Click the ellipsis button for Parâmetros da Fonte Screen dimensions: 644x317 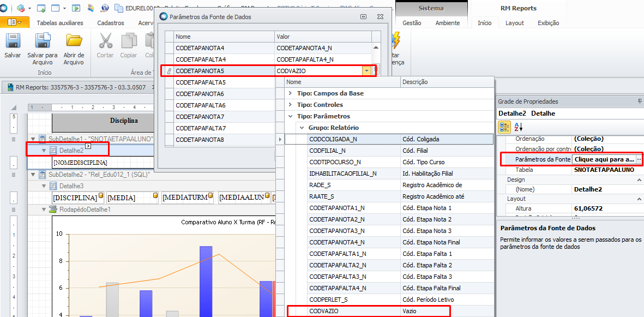point(639,159)
